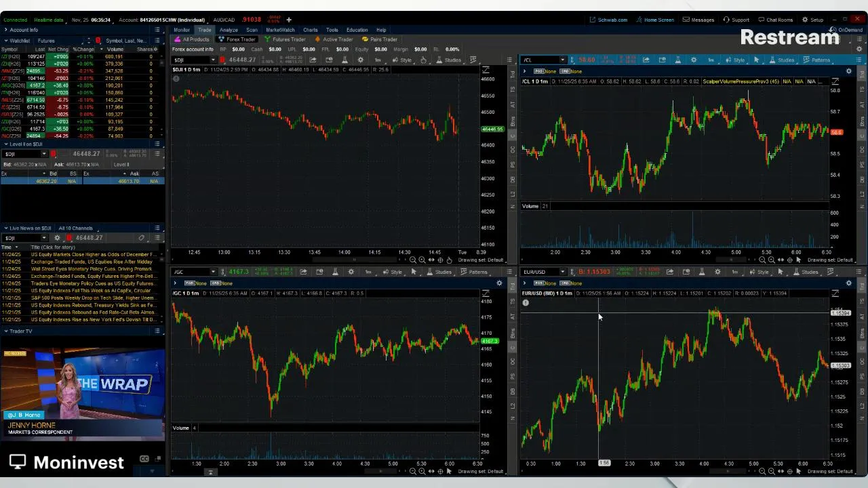Open the Scan tab
868x488 pixels.
click(252, 30)
